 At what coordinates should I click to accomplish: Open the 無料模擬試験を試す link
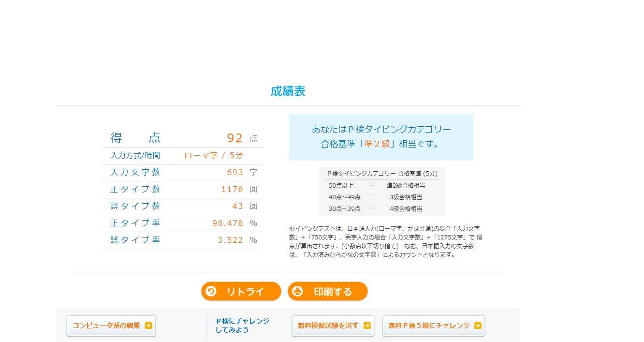pos(333,326)
